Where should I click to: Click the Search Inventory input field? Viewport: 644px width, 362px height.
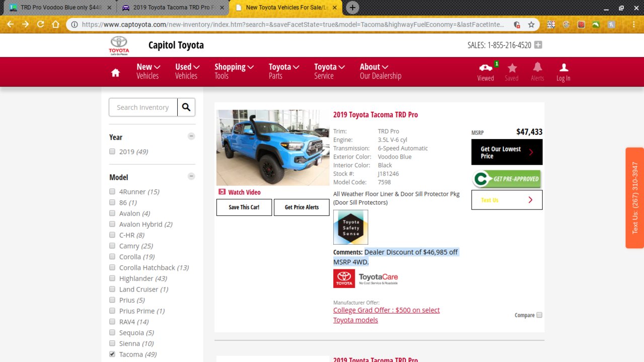click(143, 107)
